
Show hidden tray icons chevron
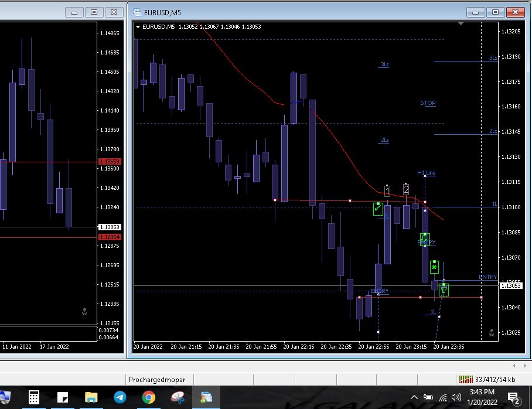pos(414,397)
